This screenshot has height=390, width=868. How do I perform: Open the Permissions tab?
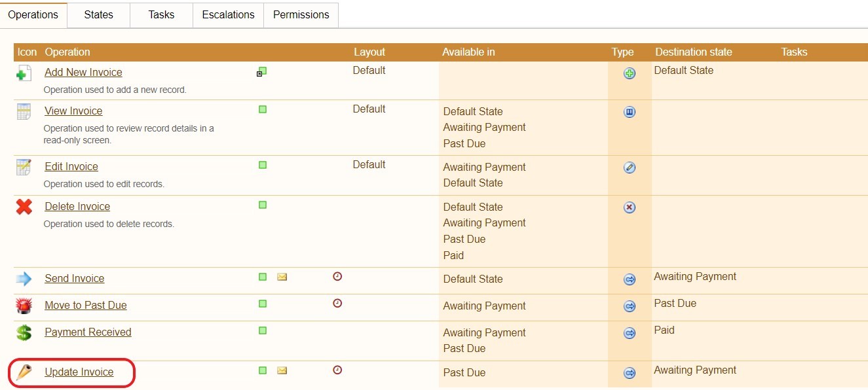(301, 14)
